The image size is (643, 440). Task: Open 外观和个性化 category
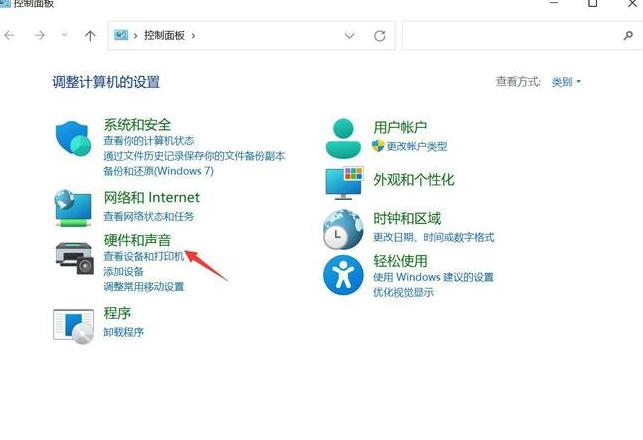(x=414, y=180)
